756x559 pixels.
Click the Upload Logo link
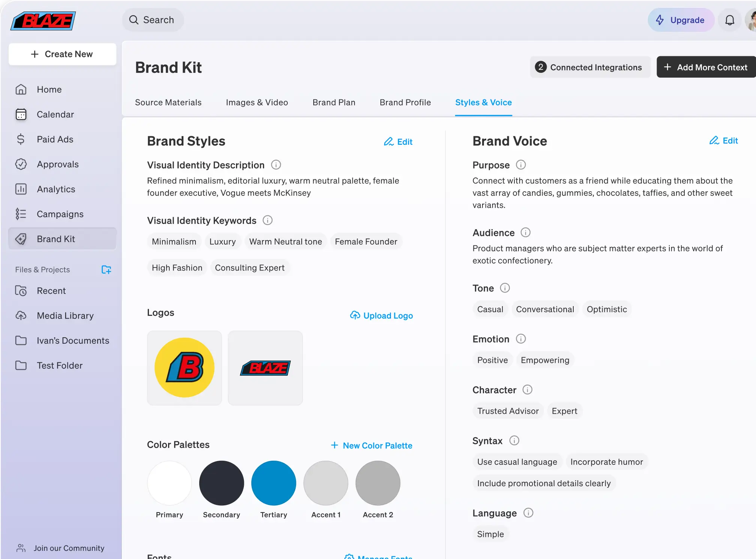click(381, 316)
